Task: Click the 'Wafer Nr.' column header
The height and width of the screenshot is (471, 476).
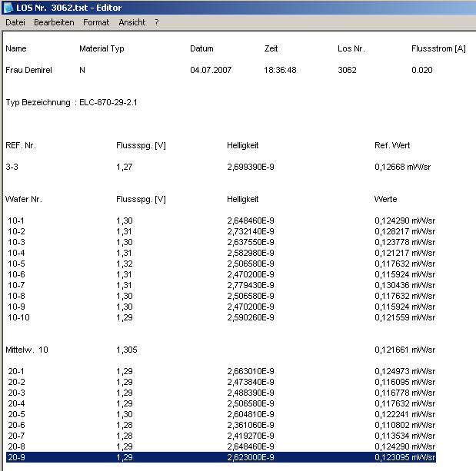Action: [24, 199]
